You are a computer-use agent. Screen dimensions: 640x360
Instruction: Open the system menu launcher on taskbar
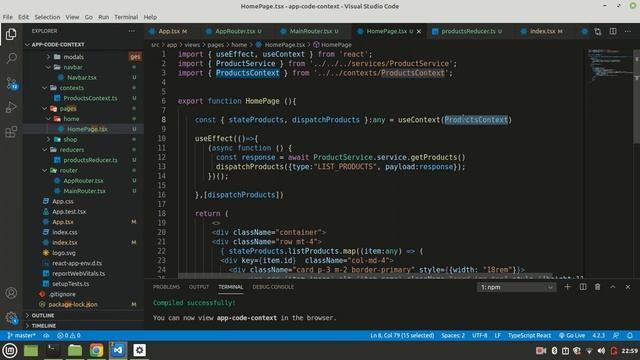(x=9, y=350)
